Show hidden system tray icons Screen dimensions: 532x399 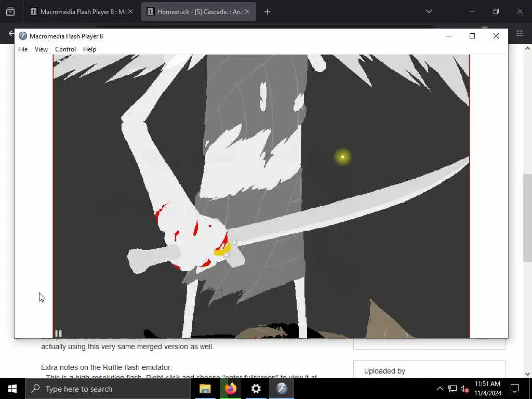point(440,389)
